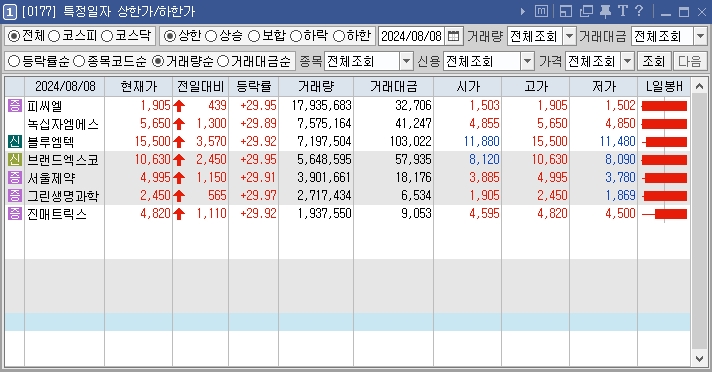The width and height of the screenshot is (712, 372).
Task: Click the duplicate window icon in title bar
Action: (586, 11)
